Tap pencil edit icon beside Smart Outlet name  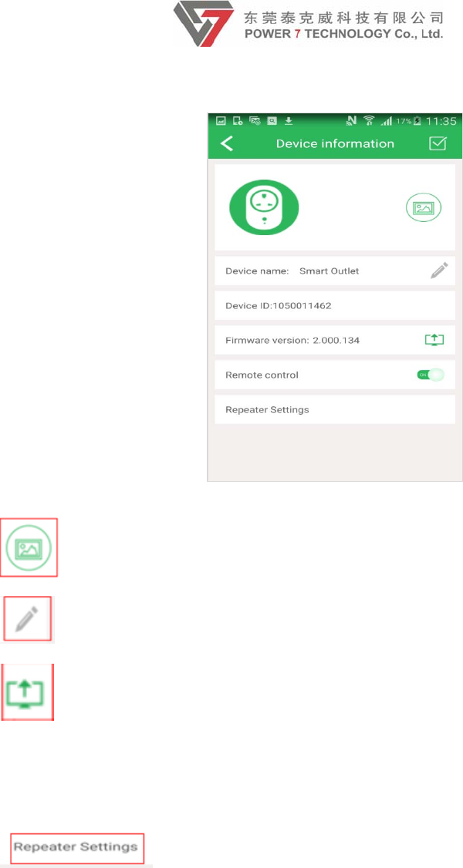[439, 271]
